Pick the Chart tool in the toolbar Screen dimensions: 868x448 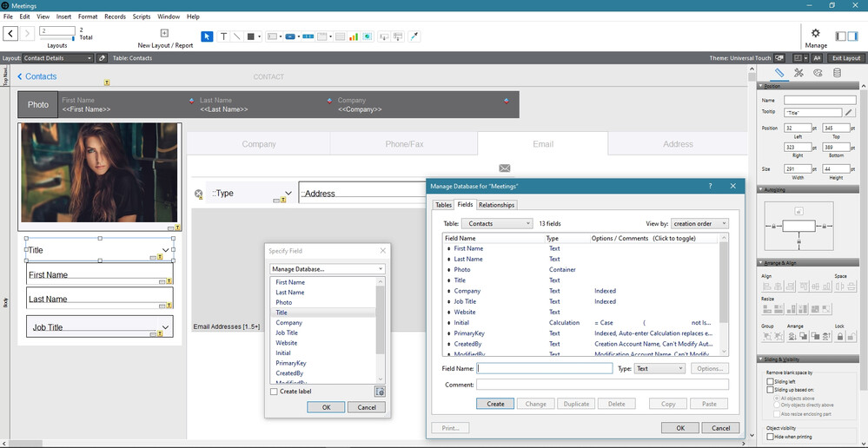[354, 36]
